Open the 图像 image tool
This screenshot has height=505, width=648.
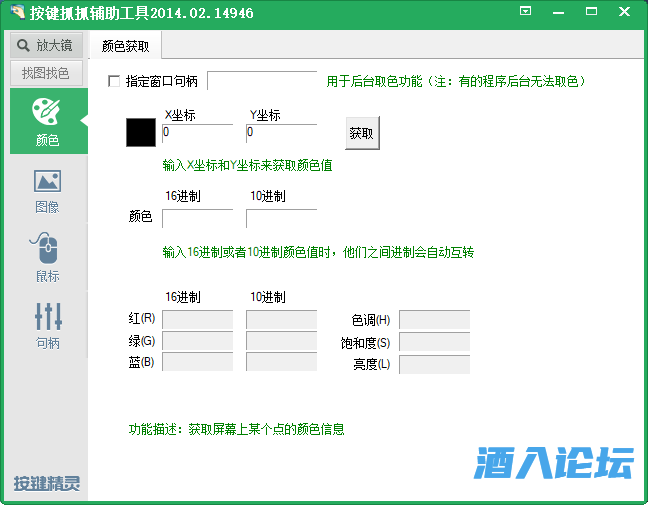tap(47, 181)
